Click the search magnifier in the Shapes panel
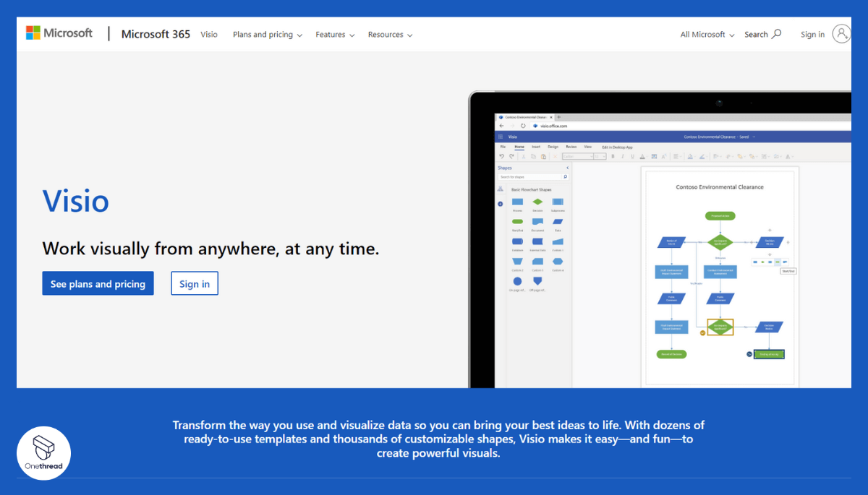This screenshot has height=495, width=868. 564,176
